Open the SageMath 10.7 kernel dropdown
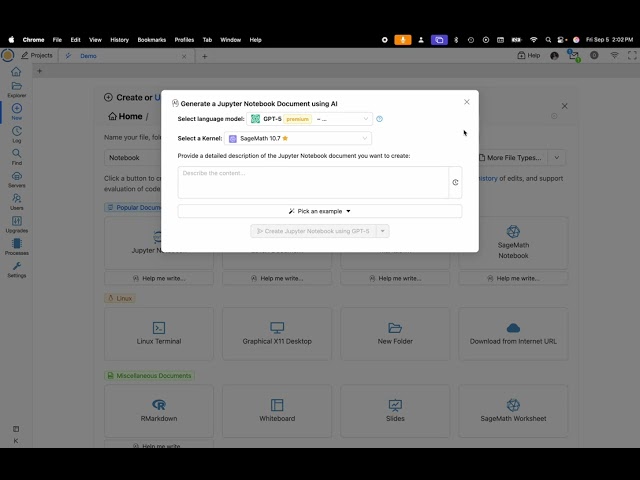This screenshot has width=640, height=480. click(x=298, y=138)
